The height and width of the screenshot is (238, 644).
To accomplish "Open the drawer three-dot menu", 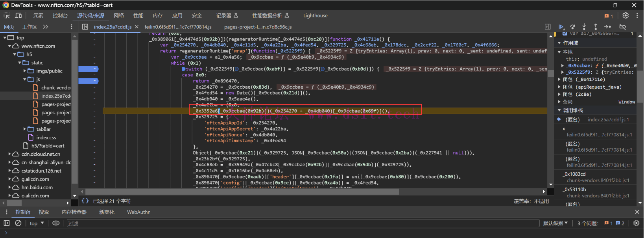I will pyautogui.click(x=7, y=212).
